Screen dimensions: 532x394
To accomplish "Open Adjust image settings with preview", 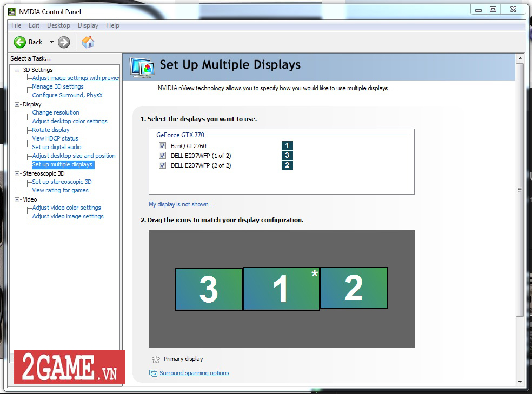I will coord(75,78).
